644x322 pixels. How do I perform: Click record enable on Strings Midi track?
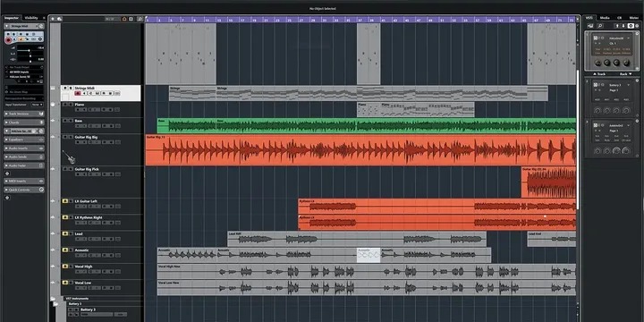(77, 93)
